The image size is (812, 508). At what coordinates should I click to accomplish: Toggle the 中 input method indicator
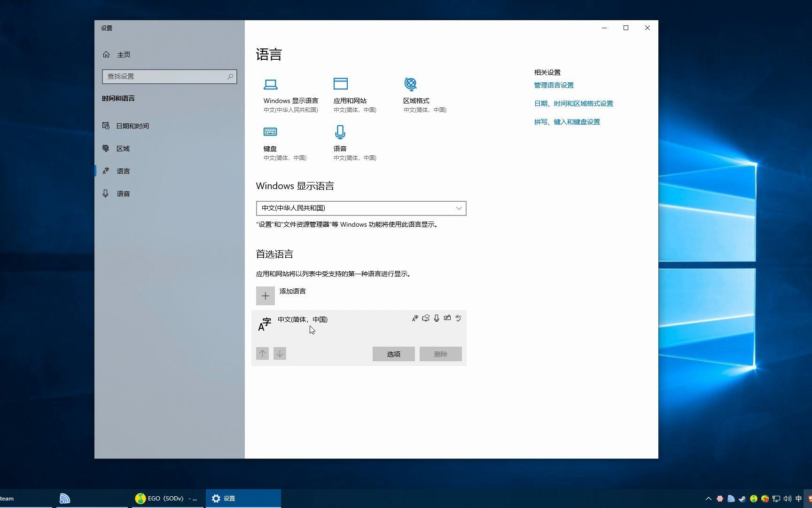tap(799, 499)
